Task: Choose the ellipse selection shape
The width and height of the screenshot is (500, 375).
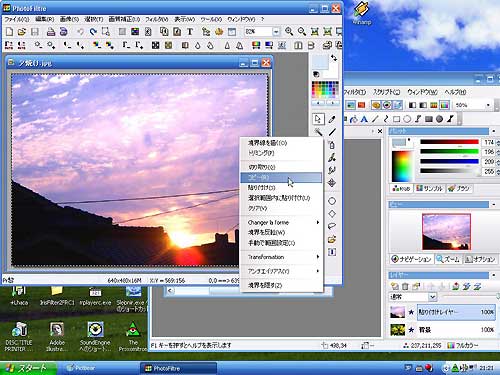Action: click(x=332, y=201)
